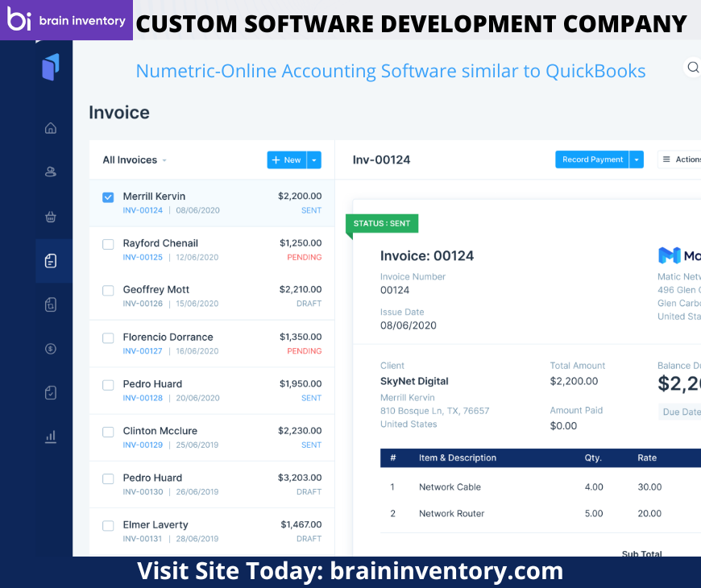Click the DRAFT status for INV-00126
This screenshot has height=588, width=701.
(x=309, y=304)
